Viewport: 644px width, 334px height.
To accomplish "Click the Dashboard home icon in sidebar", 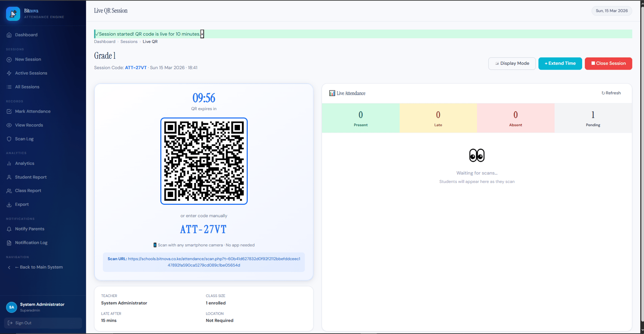I will click(x=9, y=35).
